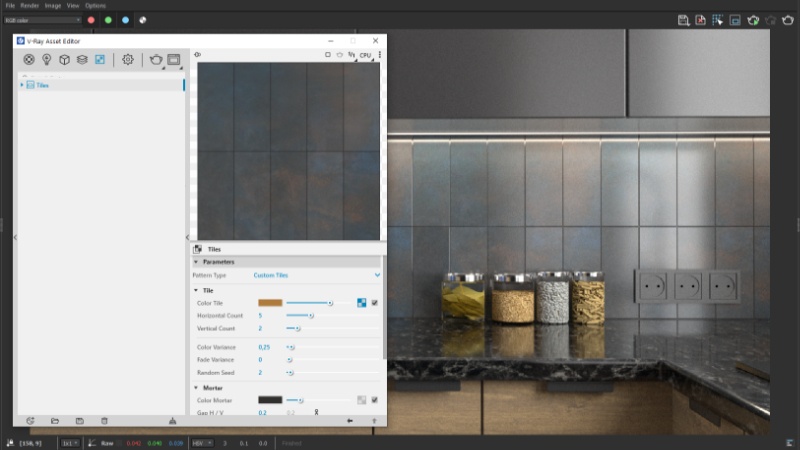Click the clear image icon in frame buffer

click(701, 20)
